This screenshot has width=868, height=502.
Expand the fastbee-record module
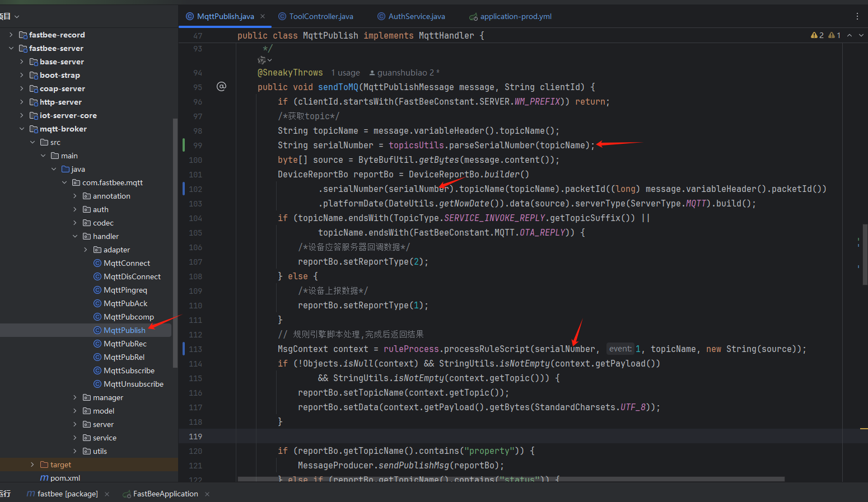[x=11, y=35]
